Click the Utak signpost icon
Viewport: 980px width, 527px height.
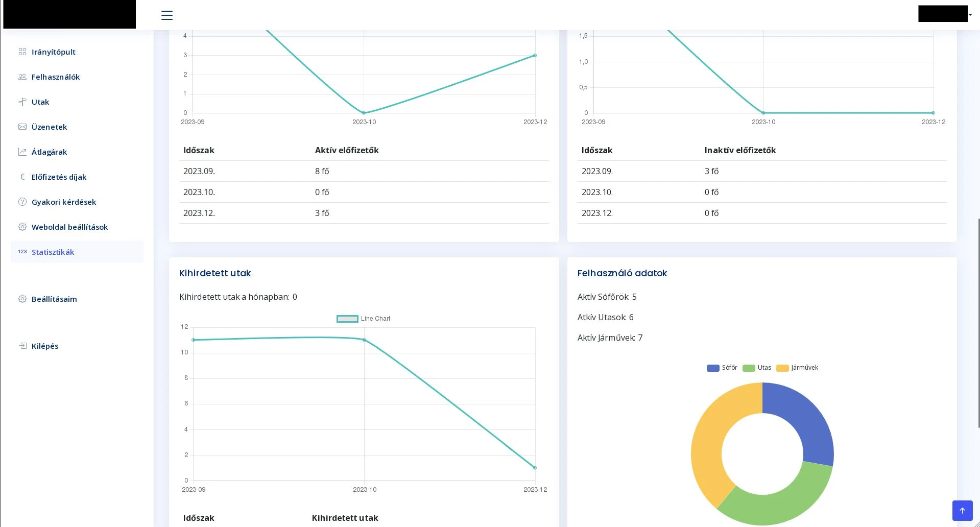pos(22,102)
